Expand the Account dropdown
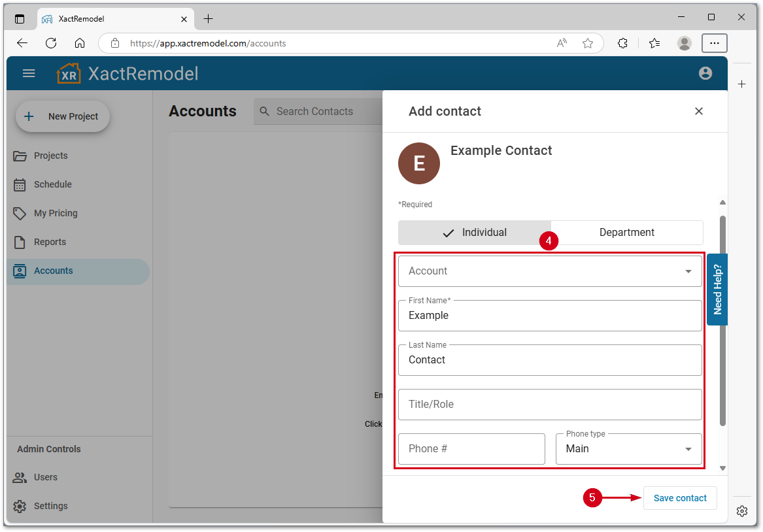Viewport: 763px width, 532px height. tap(550, 271)
